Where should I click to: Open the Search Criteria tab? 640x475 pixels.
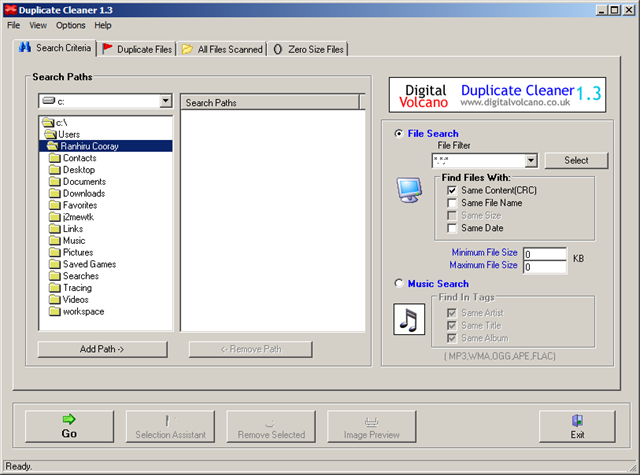click(x=55, y=48)
